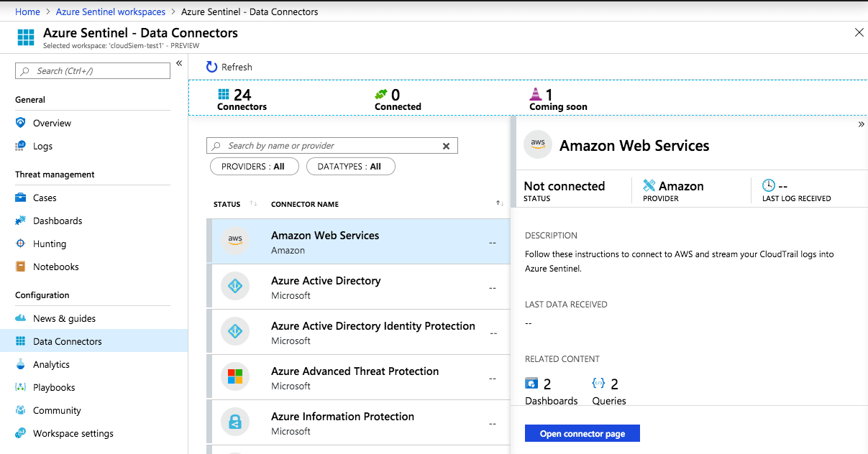Click the Notebooks icon in sidebar
Screen dimensions: 868x454
point(20,267)
